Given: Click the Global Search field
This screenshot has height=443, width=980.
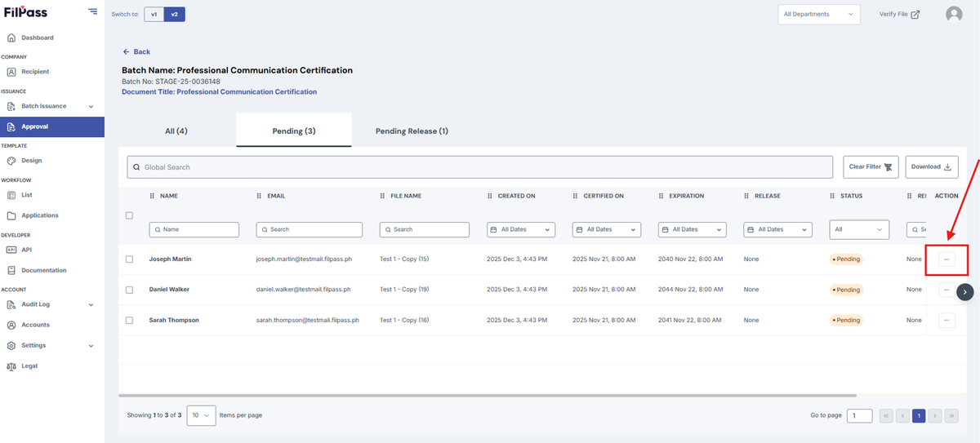Looking at the screenshot, I should (481, 167).
